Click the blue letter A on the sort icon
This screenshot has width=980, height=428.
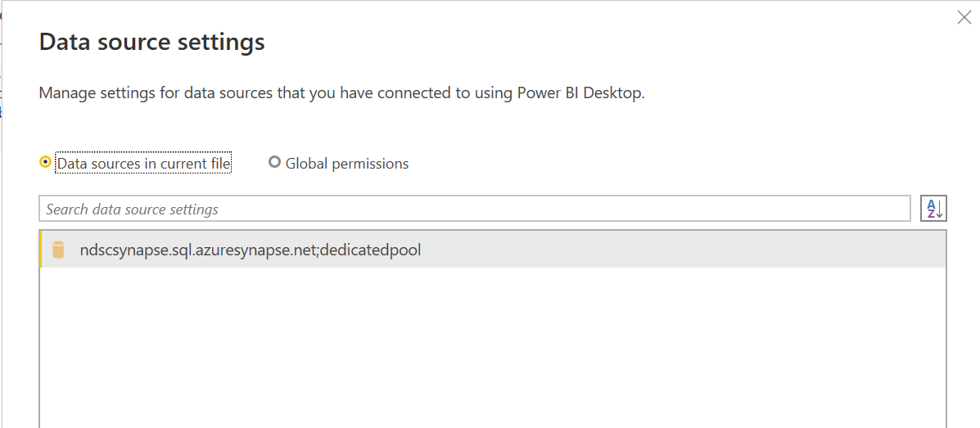931,204
